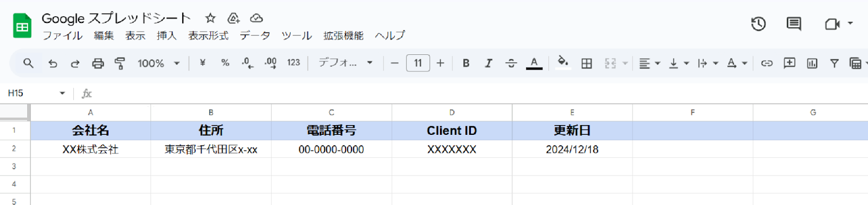Open text rotation dropdown
This screenshot has height=205, width=868.
coord(737,64)
